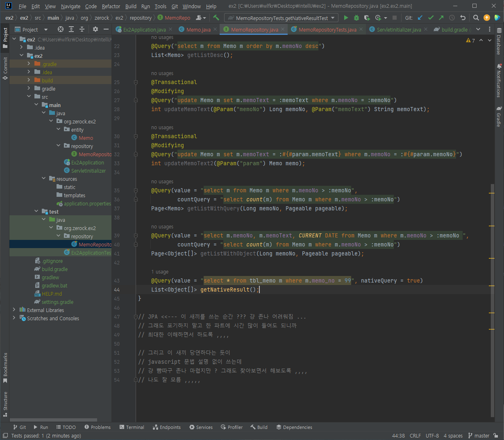The height and width of the screenshot is (440, 504).
Task: Open the Commit tool window
Action: click(x=5, y=68)
